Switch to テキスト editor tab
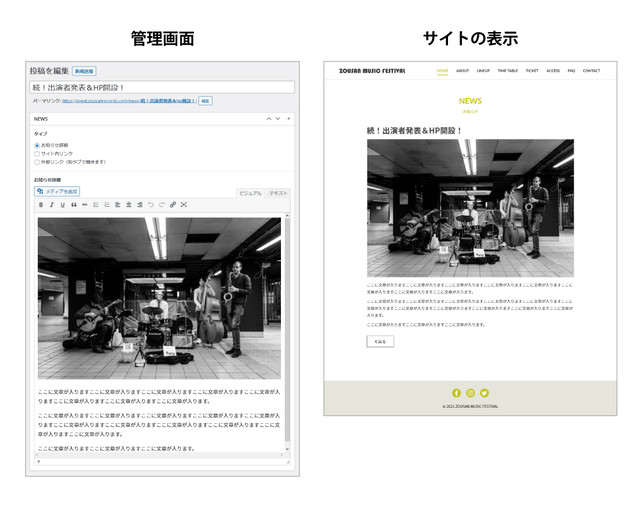The width and height of the screenshot is (640, 525). 278,193
